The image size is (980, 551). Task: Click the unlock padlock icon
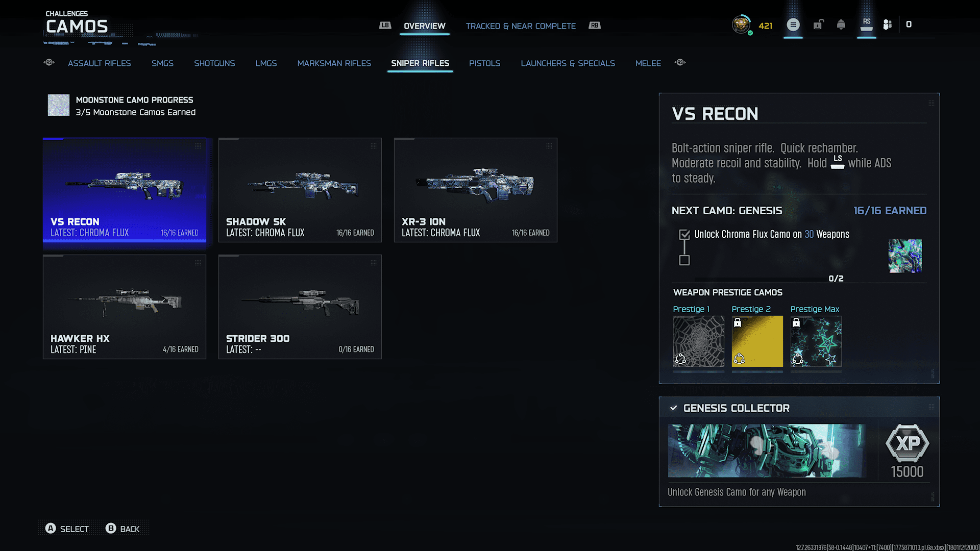818,24
